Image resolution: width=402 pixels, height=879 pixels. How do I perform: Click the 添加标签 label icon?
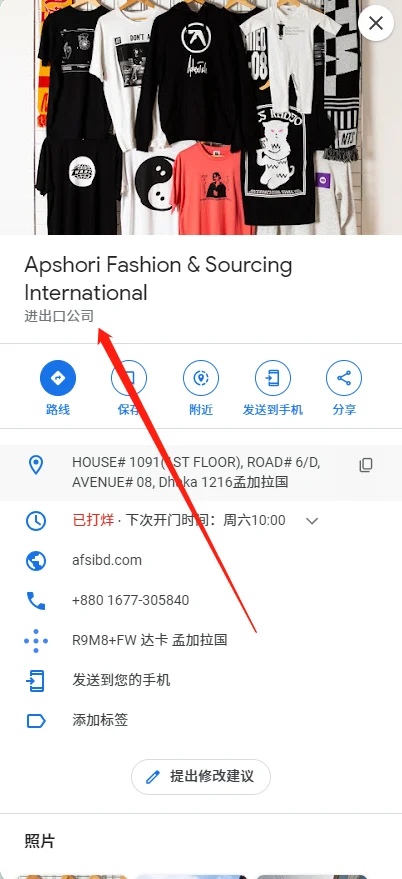(x=36, y=721)
